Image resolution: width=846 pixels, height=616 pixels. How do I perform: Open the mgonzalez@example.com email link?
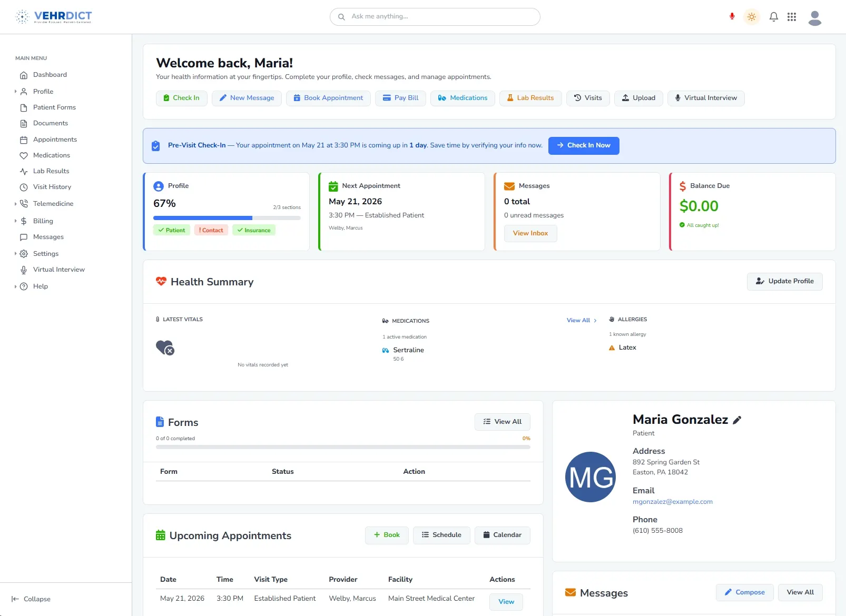coord(672,502)
